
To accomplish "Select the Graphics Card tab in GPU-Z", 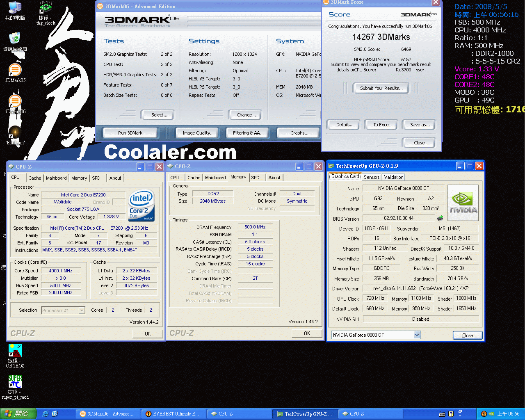I will coord(345,176).
